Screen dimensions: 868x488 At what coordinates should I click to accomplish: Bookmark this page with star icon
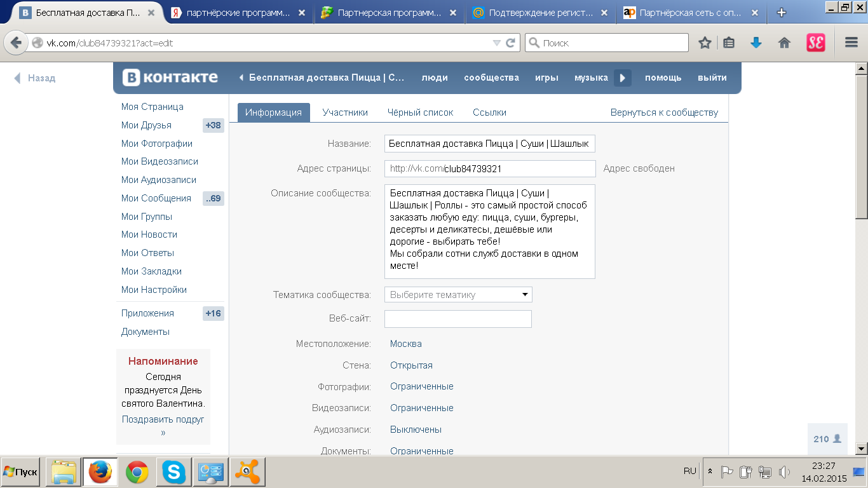click(705, 43)
